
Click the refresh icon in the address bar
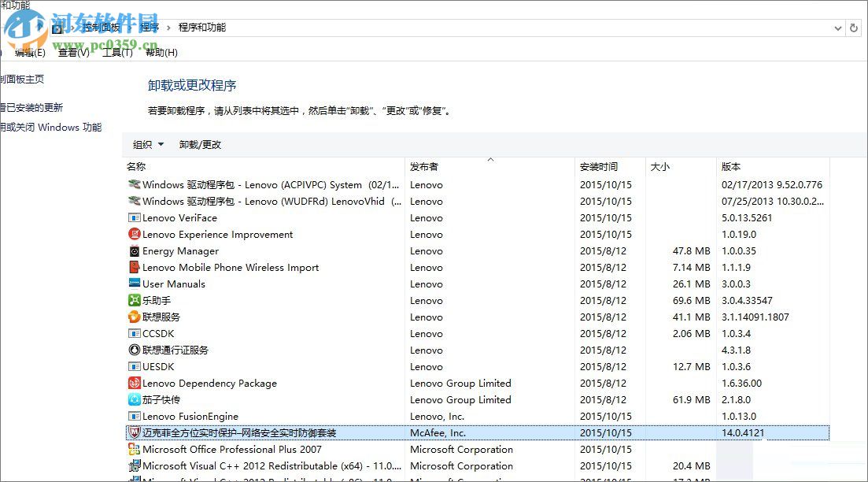[x=855, y=28]
